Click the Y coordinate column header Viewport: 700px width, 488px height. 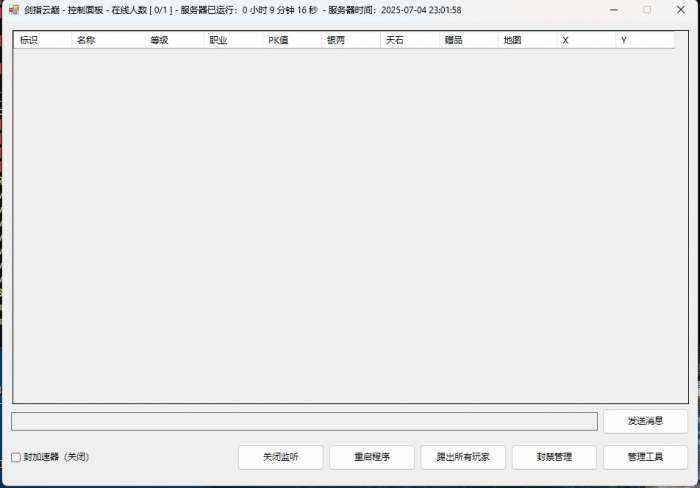point(645,40)
